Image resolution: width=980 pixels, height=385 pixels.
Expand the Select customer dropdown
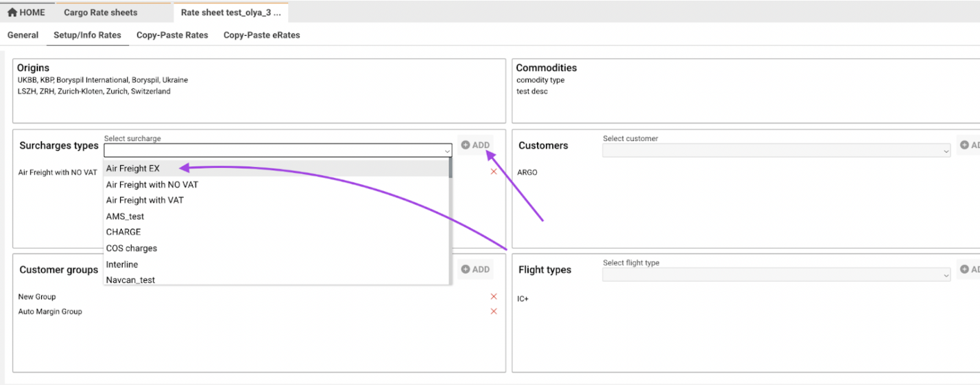(946, 151)
